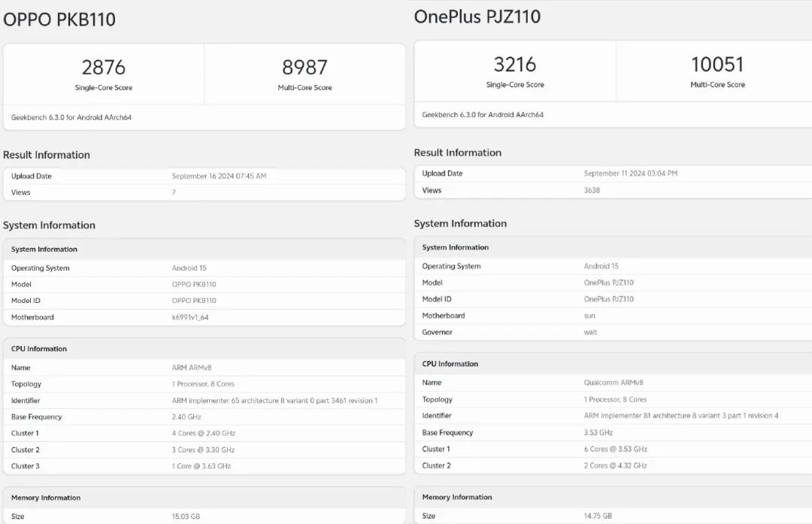Select the OnePlus PJZ110 page title

click(477, 17)
